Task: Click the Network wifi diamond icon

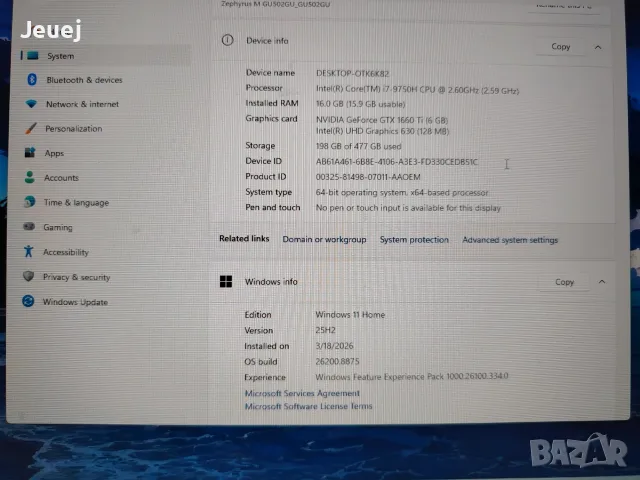Action: pos(31,104)
